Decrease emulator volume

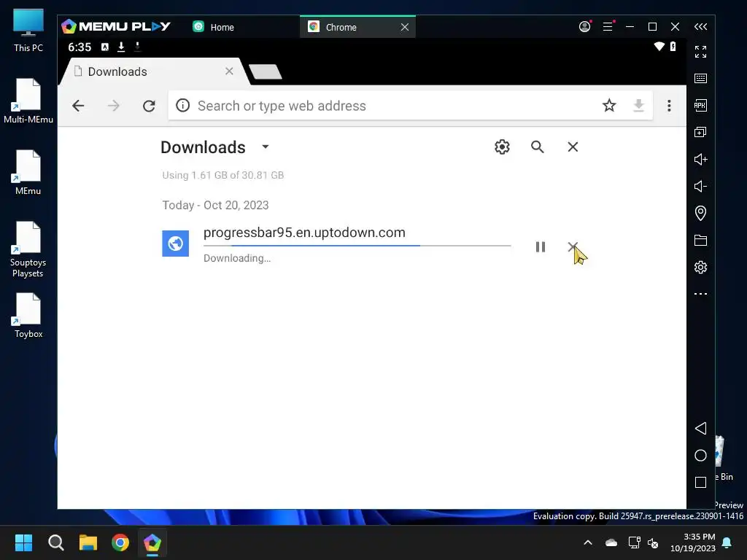tap(700, 186)
